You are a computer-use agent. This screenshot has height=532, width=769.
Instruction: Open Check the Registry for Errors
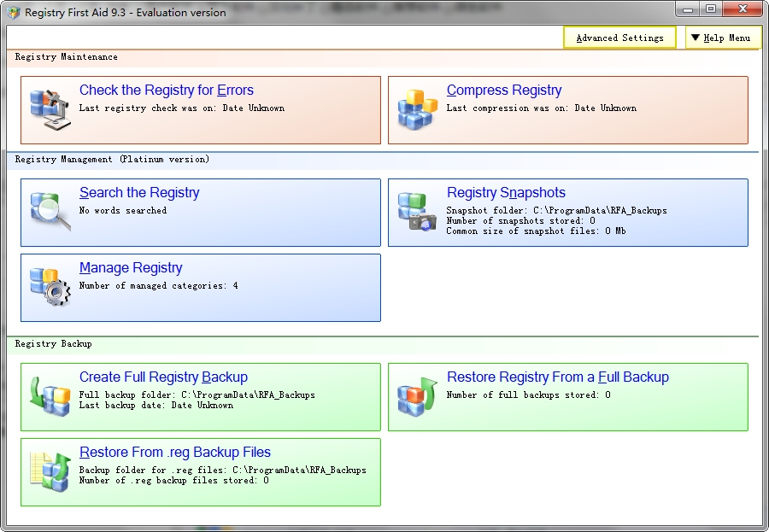click(x=167, y=90)
